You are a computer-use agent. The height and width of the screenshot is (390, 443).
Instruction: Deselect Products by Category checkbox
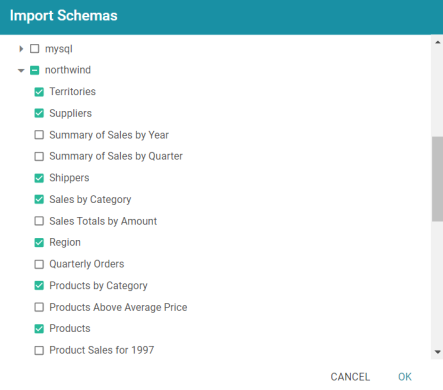[x=39, y=286]
